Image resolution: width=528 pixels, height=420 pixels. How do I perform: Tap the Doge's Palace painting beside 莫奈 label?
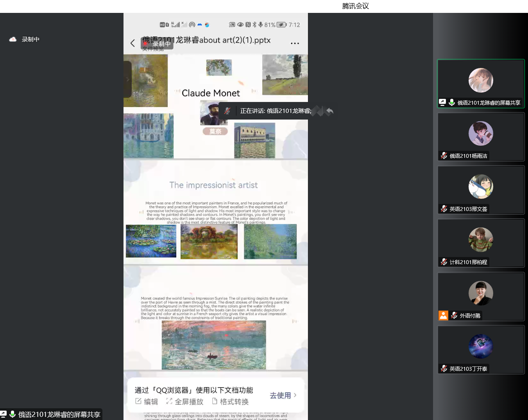coord(254,140)
